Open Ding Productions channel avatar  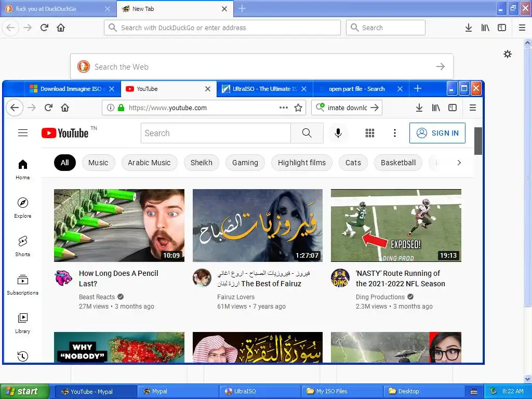tap(340, 278)
